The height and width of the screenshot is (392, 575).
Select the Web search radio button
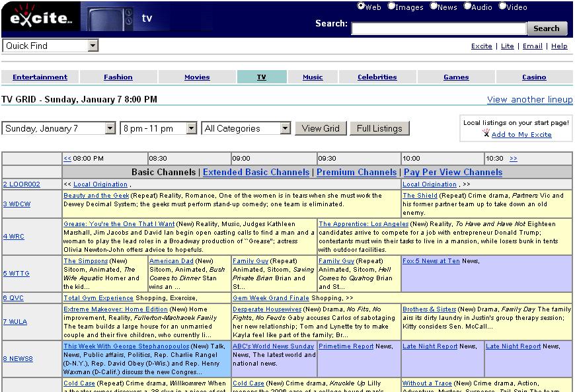tap(361, 6)
